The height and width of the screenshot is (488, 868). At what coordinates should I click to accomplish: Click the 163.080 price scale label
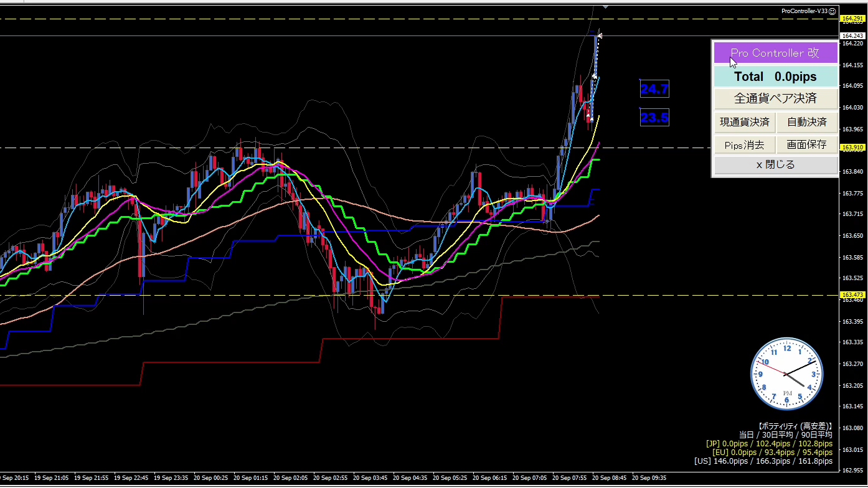(x=852, y=428)
